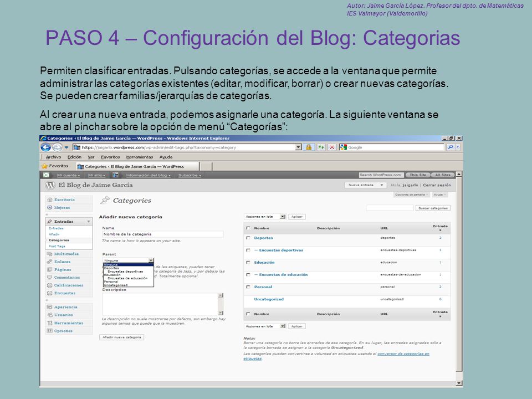Click the Apariencia icon in sidebar
This screenshot has height=399, width=532.
pos(50,307)
